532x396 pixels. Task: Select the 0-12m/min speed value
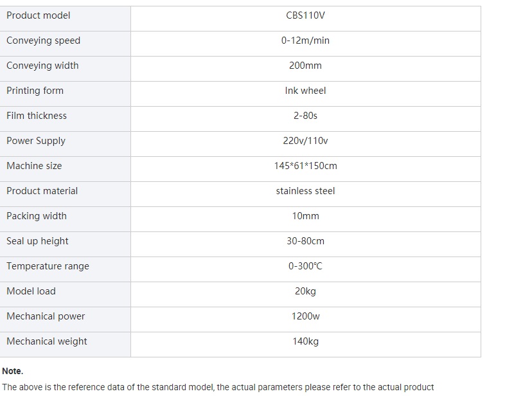(x=305, y=40)
